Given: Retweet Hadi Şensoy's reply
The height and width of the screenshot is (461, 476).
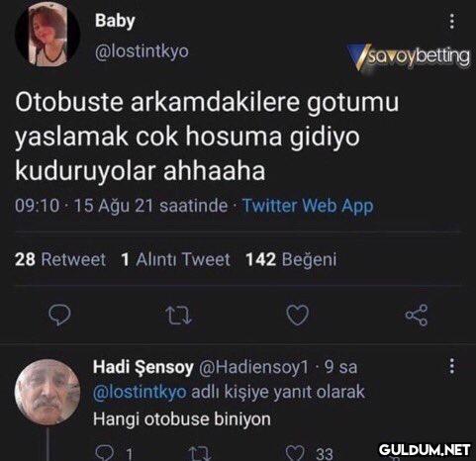Looking at the screenshot, I should 199,453.
